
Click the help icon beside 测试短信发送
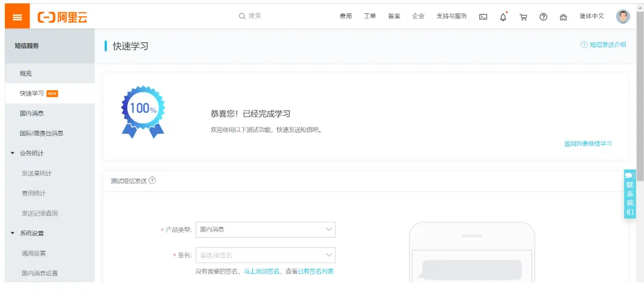(x=152, y=180)
